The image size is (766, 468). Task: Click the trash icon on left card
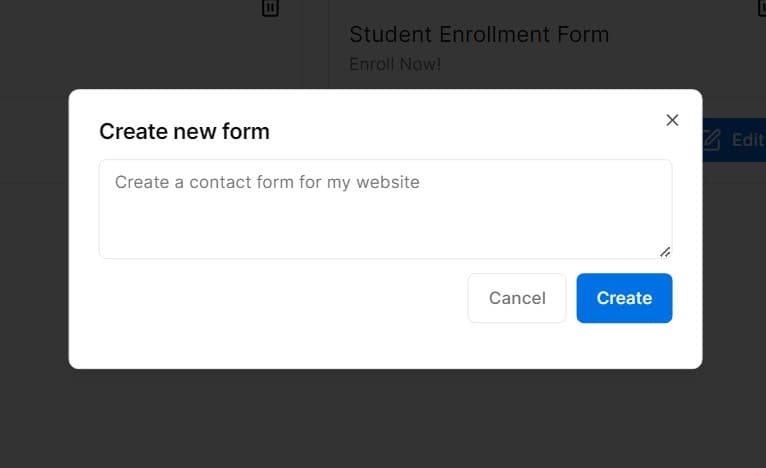tap(270, 8)
